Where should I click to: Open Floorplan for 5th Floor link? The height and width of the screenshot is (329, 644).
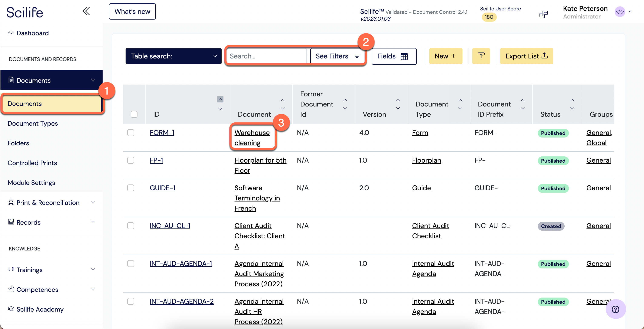coord(260,165)
